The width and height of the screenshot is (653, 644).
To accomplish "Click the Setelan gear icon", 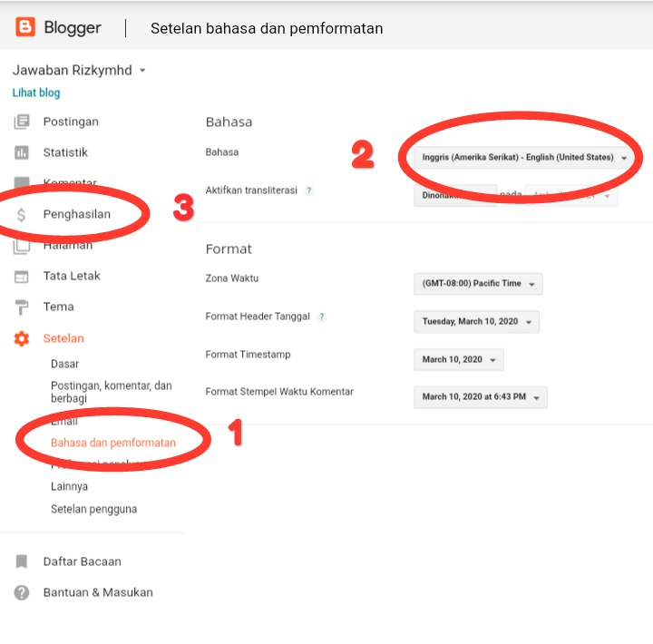I will [22, 338].
